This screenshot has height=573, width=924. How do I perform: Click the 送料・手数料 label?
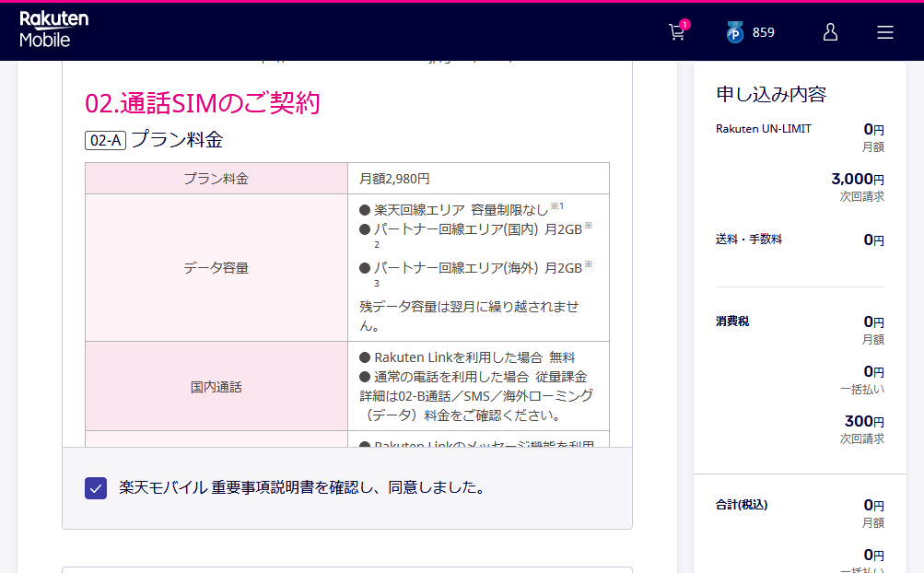pyautogui.click(x=748, y=239)
